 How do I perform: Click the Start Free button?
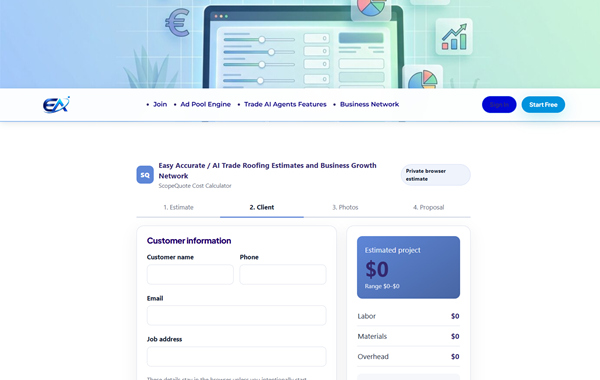click(543, 104)
